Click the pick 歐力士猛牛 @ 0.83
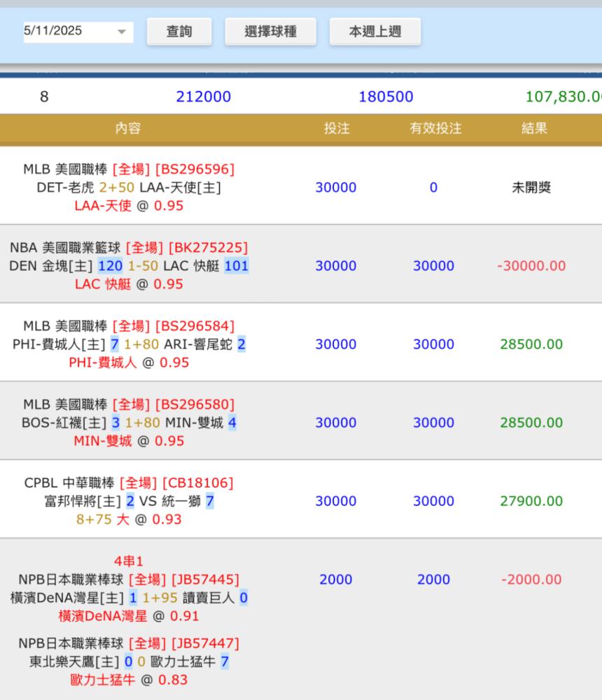This screenshot has width=602, height=700. tap(129, 680)
